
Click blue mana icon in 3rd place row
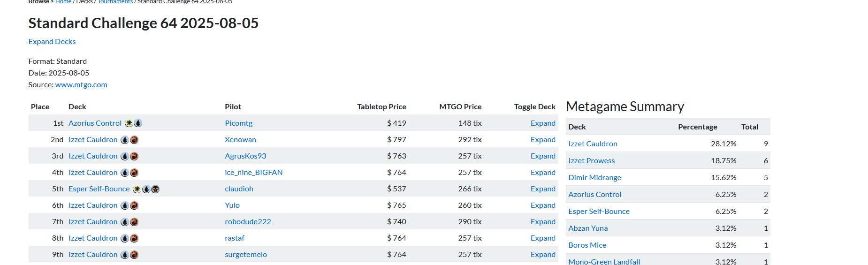[125, 156]
